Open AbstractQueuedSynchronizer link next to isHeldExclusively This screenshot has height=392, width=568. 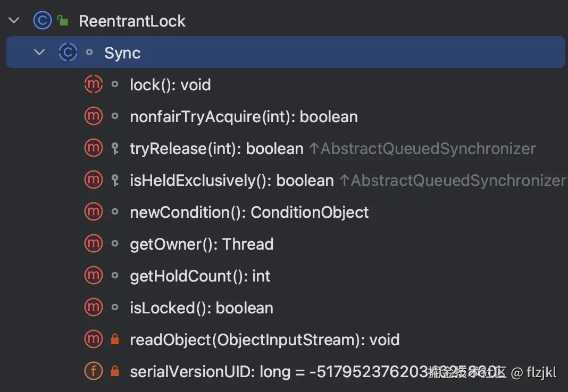(453, 181)
